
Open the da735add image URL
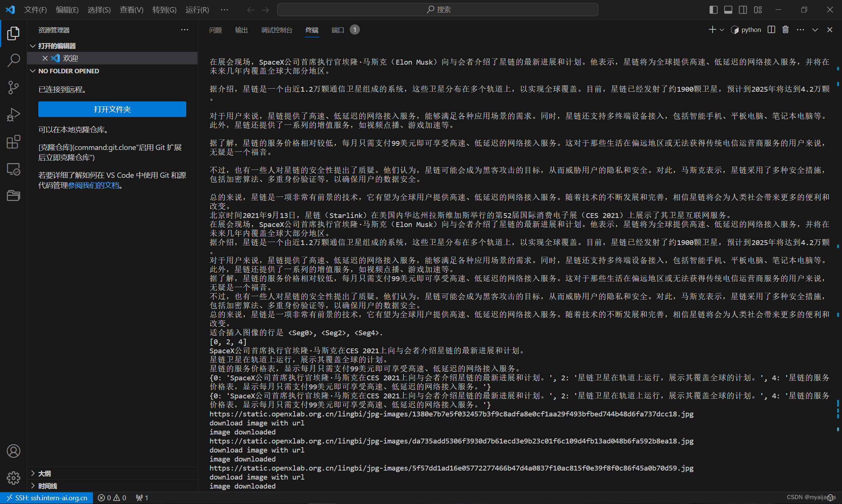[451, 441]
